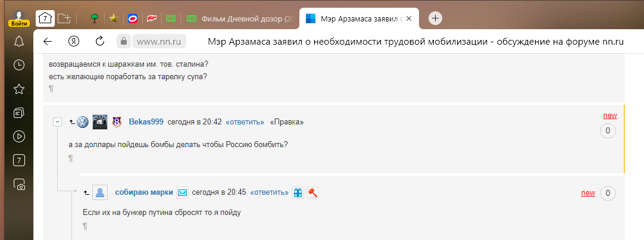Image resolution: width=644 pixels, height=240 pixels.
Task: Open Bekas999 user profile link
Action: click(146, 122)
